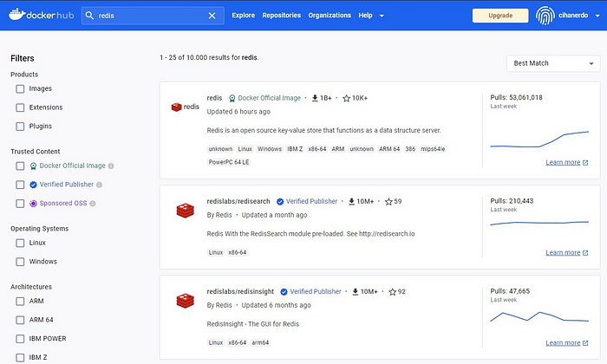Screen dimensions: 607x364
Task: Open the Docker Hub whale logo
Action: pos(41,15)
